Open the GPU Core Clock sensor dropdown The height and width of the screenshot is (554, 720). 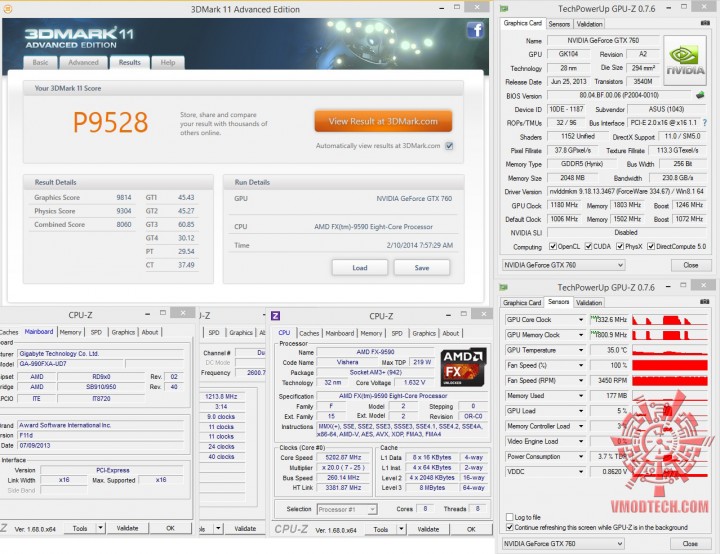[x=581, y=320]
